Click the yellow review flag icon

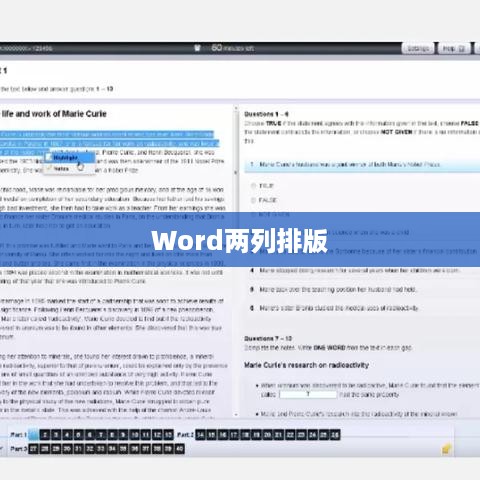pyautogui.click(x=446, y=449)
